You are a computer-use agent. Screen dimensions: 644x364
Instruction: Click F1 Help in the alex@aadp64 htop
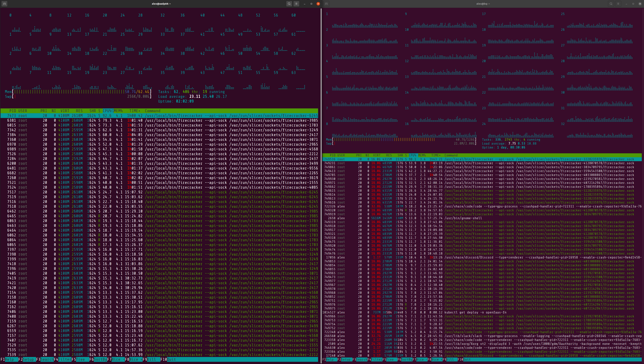pos(9,359)
